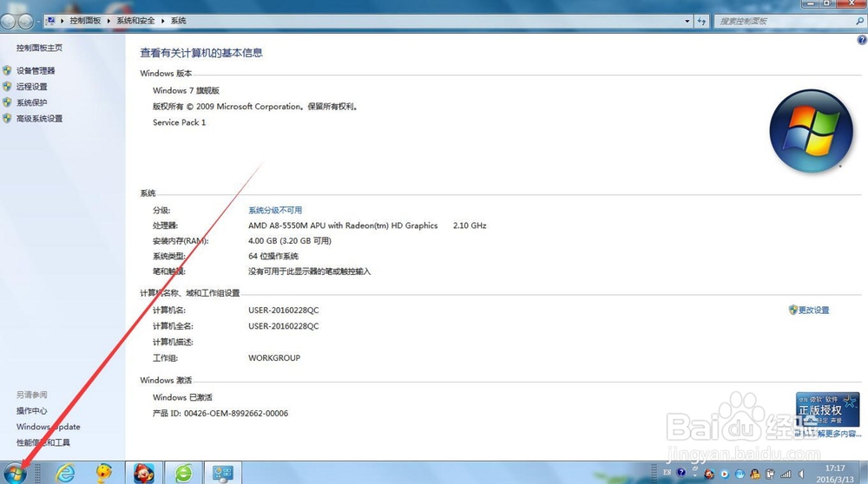Click the shield icon beside 系统保护

[x=7, y=102]
